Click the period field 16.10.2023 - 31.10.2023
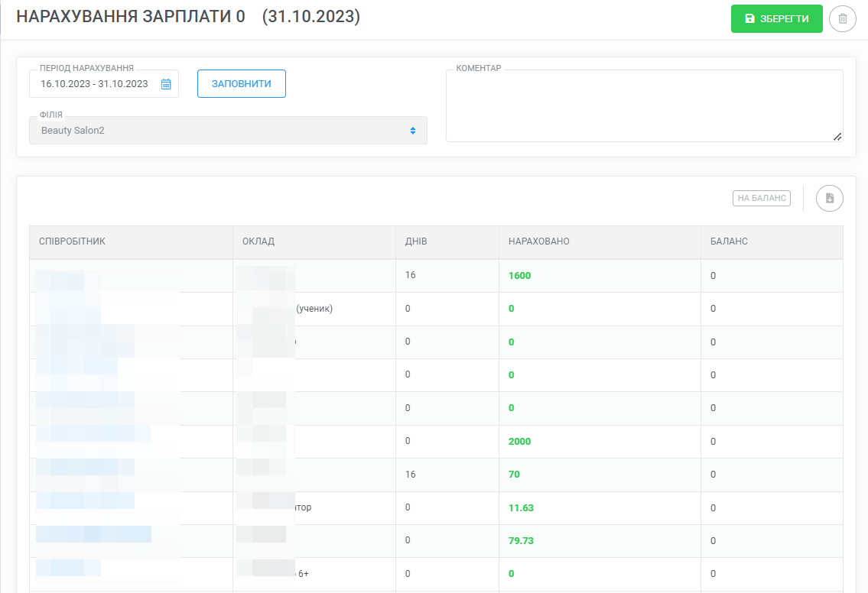868x593 pixels. pyautogui.click(x=103, y=84)
